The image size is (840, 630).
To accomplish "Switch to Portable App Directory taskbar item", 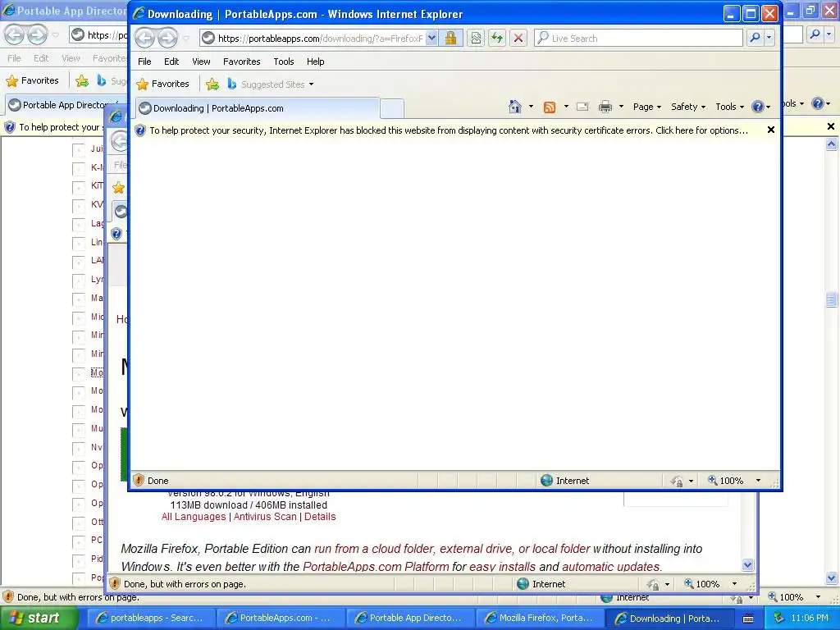I will click(x=410, y=618).
